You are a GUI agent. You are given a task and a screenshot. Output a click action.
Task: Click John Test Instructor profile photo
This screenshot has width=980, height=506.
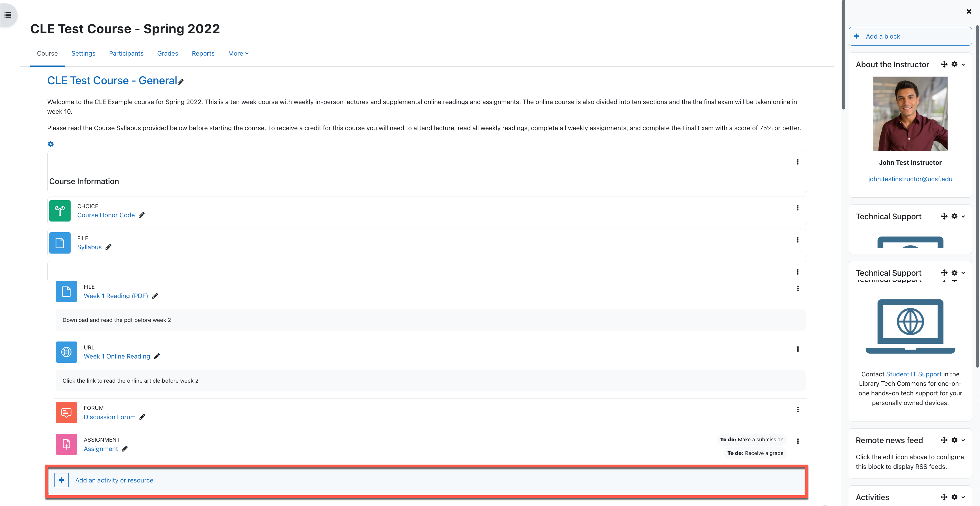click(x=910, y=114)
